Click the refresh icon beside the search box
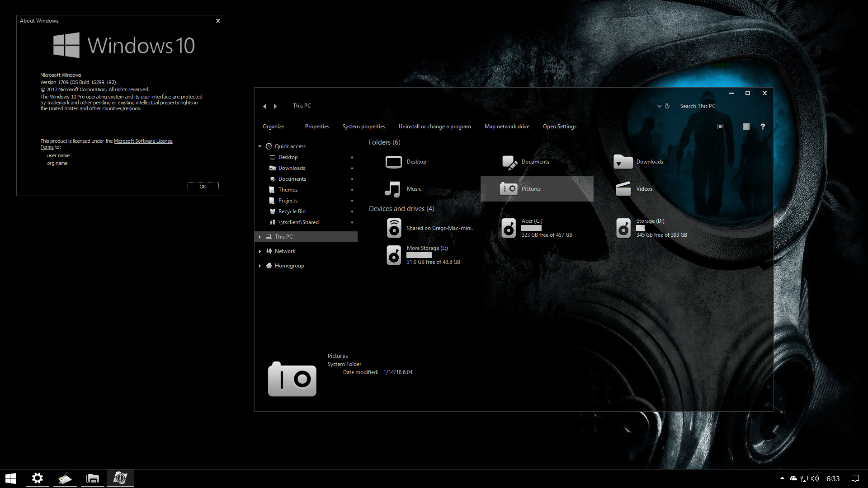 click(667, 106)
